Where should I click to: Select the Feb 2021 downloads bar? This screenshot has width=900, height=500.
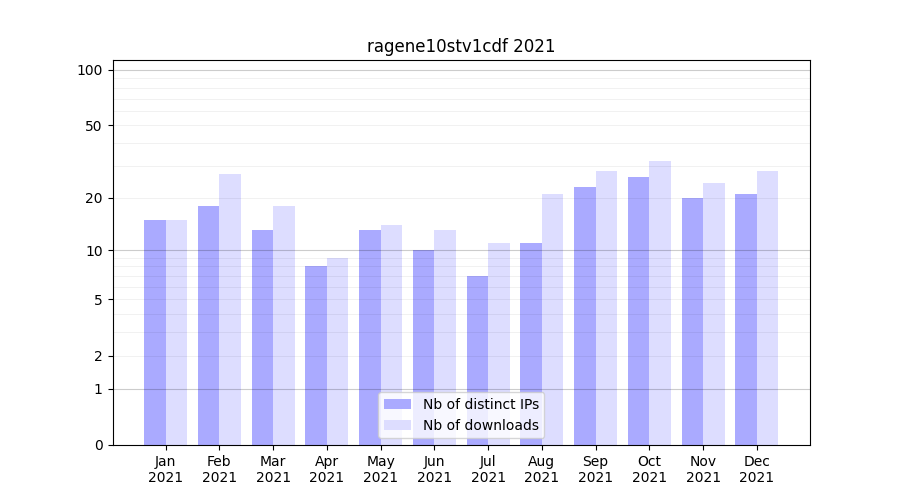click(230, 309)
